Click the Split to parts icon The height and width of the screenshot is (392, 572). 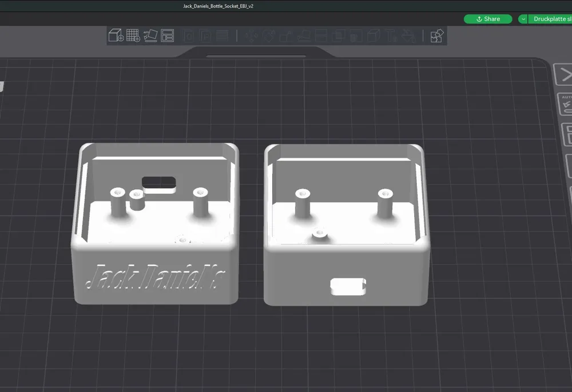coord(205,35)
